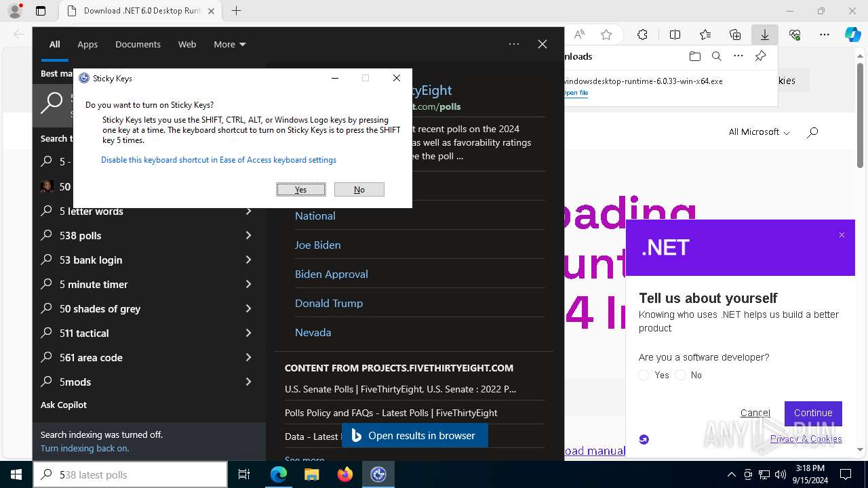Expand 5 minute timer suggestion arrow
Image resolution: width=868 pixels, height=488 pixels.
249,284
